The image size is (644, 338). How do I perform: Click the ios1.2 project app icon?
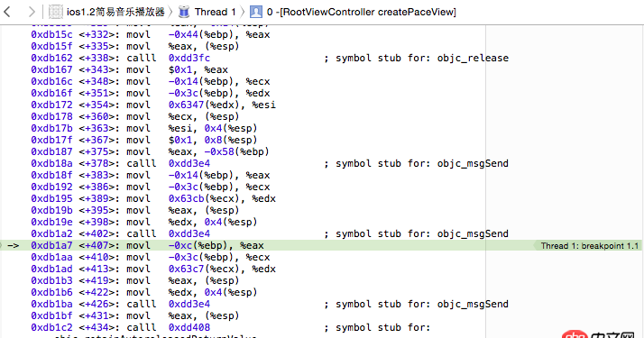(x=56, y=12)
